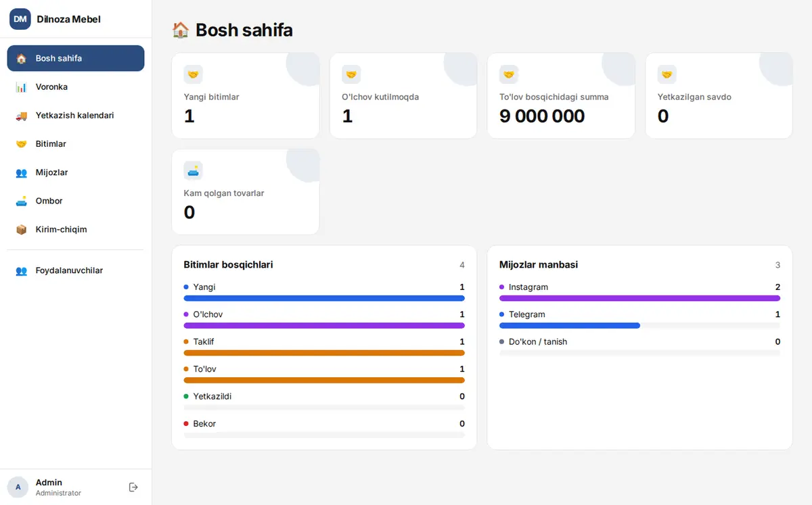
Task: Click the Dilnoza Mebel brand name
Action: [x=68, y=19]
